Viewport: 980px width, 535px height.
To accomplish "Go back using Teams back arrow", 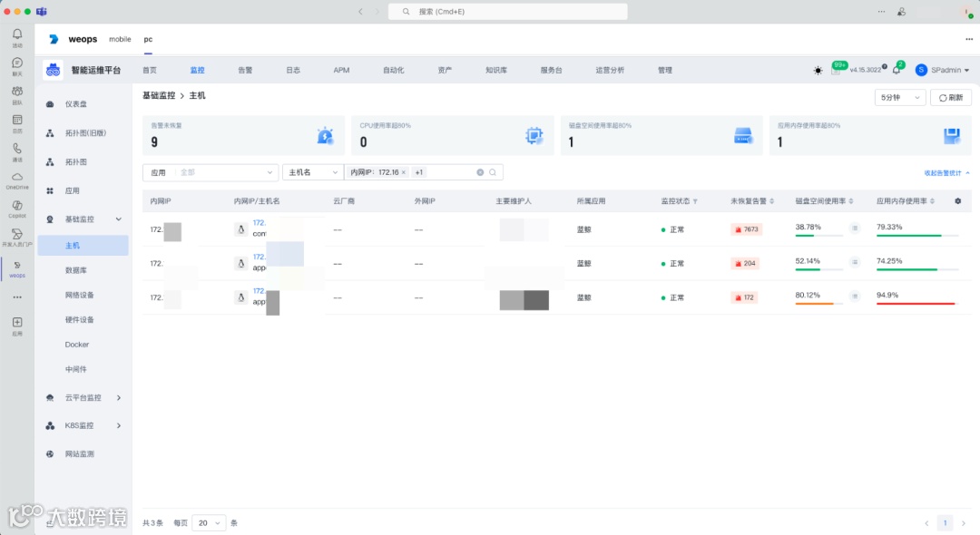I will (360, 11).
